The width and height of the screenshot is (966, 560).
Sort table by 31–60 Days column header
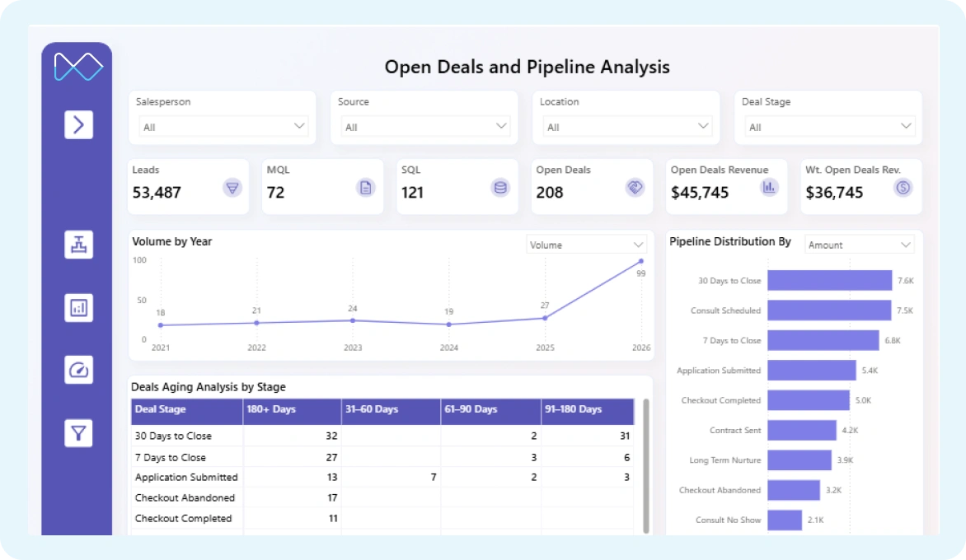392,411
